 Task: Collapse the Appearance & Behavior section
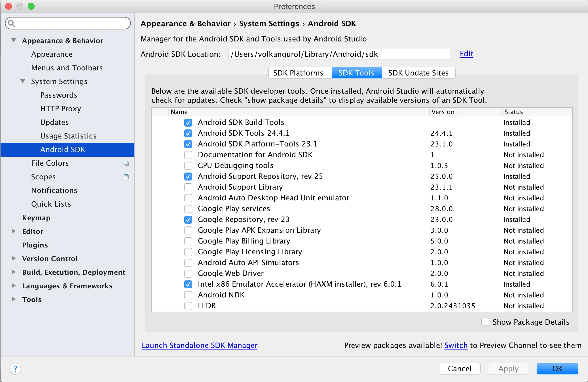[14, 40]
